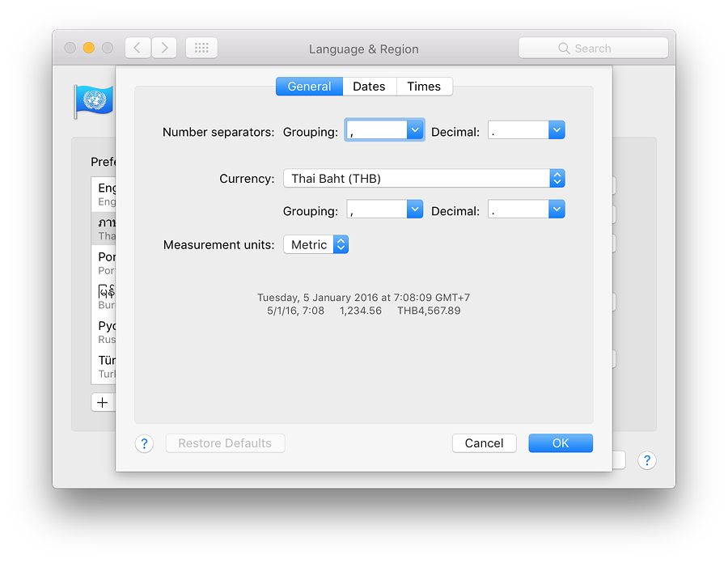Go back with the left chevron
The image size is (728, 563).
coord(138,48)
